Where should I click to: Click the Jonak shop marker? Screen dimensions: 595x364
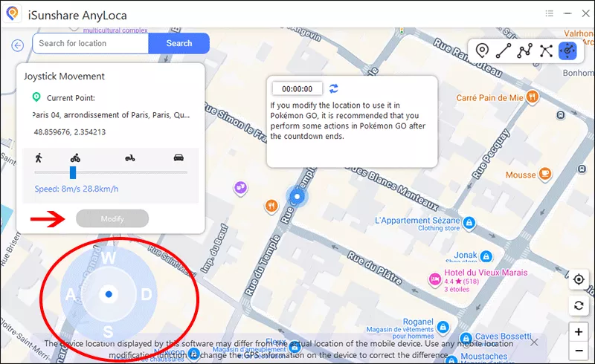pos(486,257)
